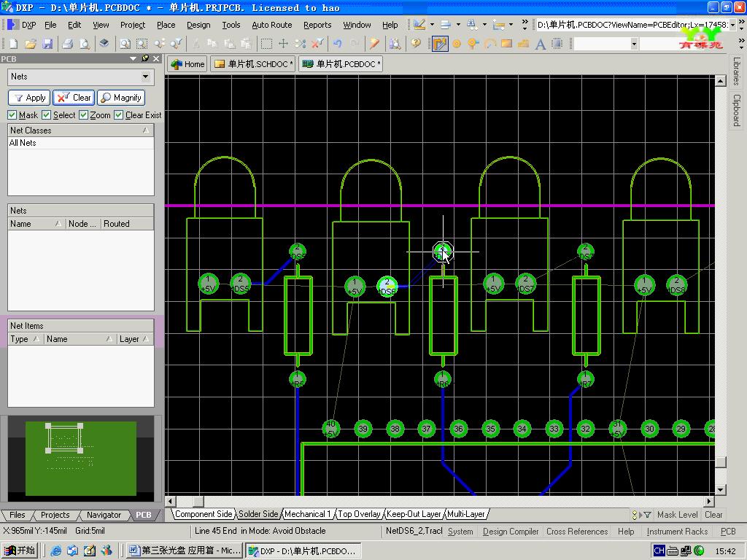
Task: Expand the place dimension dropdown arrow
Action: pyautogui.click(x=511, y=24)
